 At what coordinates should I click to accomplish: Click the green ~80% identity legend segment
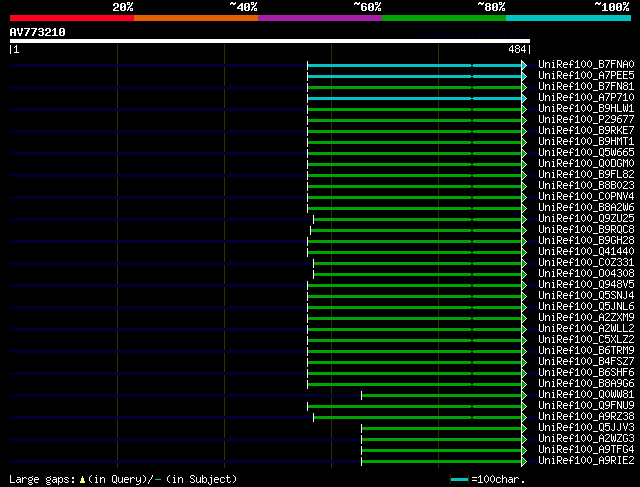point(444,18)
